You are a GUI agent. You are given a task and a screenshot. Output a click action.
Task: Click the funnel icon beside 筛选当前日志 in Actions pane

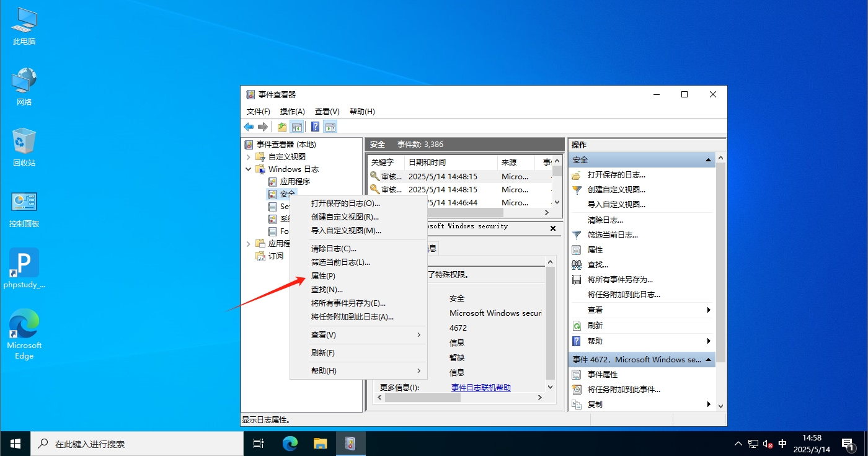(x=577, y=235)
